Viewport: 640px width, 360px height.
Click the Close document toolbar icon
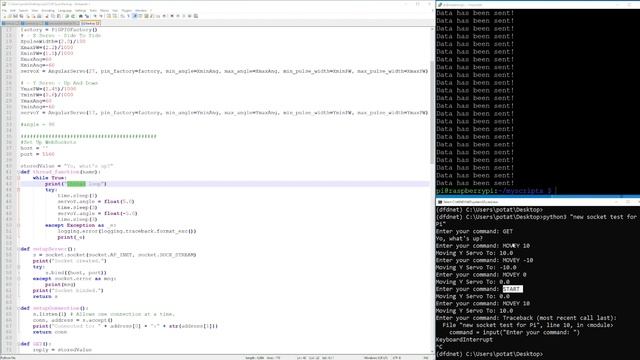[x=28, y=16]
